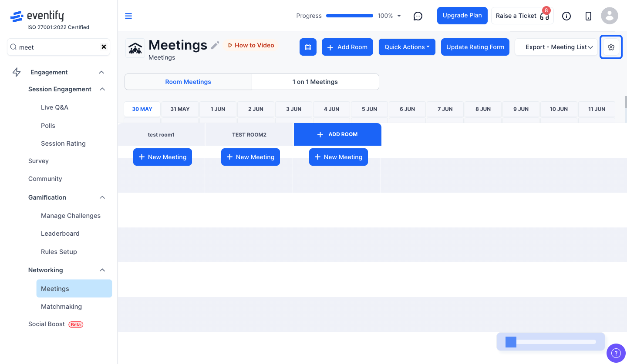Open the Export - Meeting List dropdown
This screenshot has width=627, height=364.
coord(556,47)
